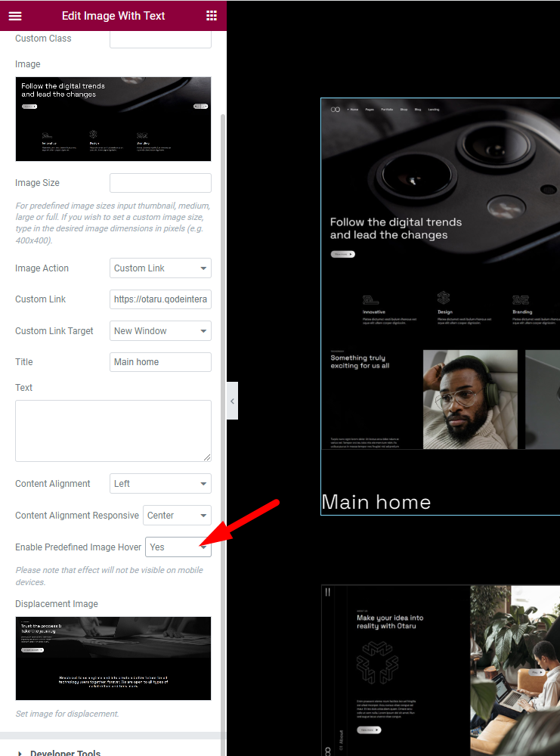Click the Main home title in preview
This screenshot has height=756, width=560.
[x=376, y=502]
